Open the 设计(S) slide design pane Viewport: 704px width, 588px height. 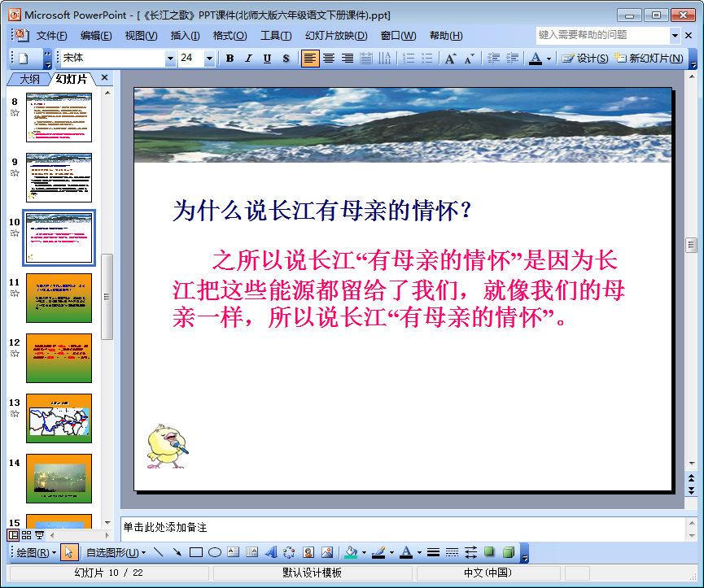(x=585, y=59)
